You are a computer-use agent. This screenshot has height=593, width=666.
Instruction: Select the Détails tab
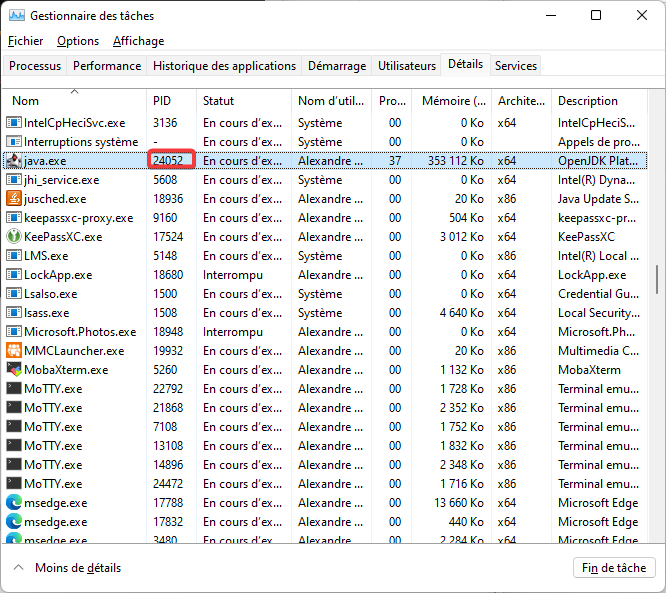(466, 64)
